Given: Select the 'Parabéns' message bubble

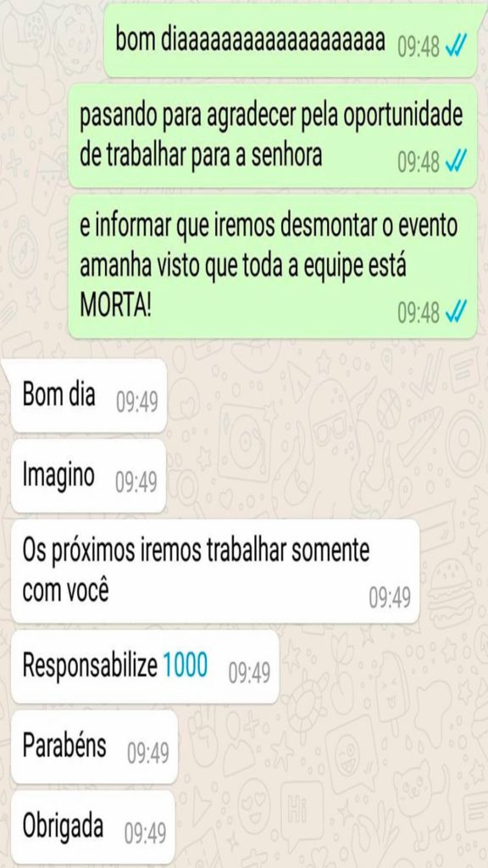Looking at the screenshot, I should 94,748.
